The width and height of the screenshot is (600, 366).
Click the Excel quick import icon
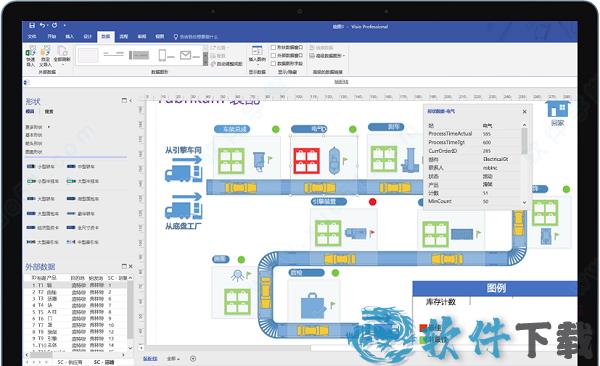point(31,52)
